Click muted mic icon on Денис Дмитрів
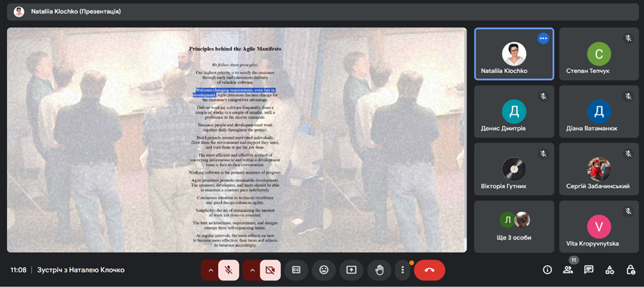The height and width of the screenshot is (287, 644). click(x=543, y=96)
